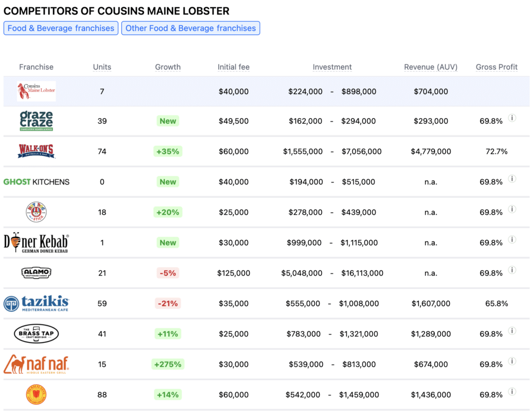Open the orange circular logo in the 88-units row
The height and width of the screenshot is (417, 532).
[x=36, y=395]
